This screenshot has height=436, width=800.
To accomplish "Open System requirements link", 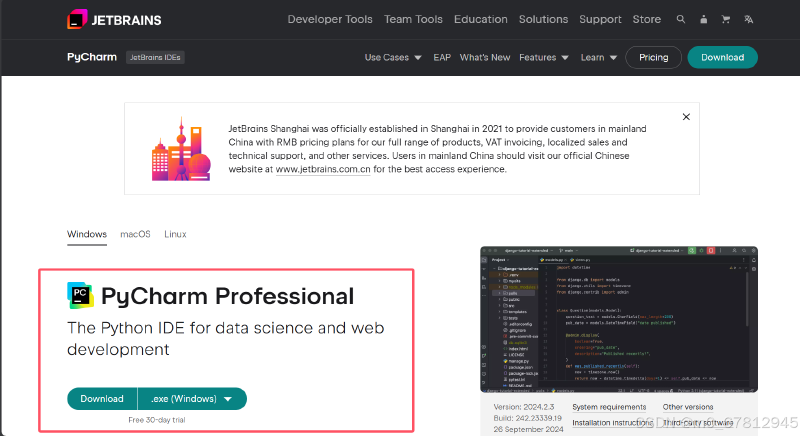I will tap(609, 407).
